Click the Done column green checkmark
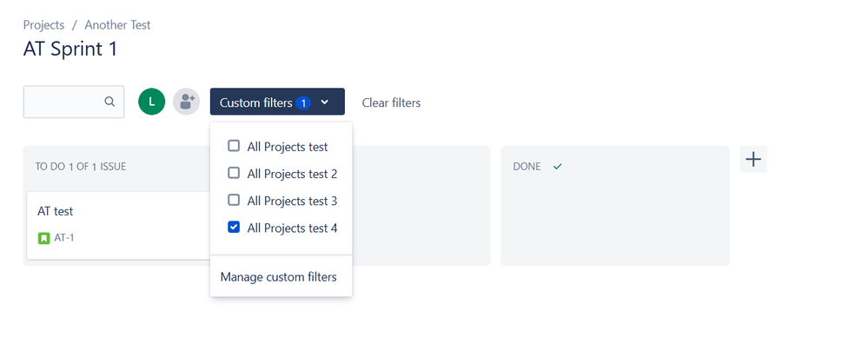This screenshot has height=344, width=868. pyautogui.click(x=558, y=167)
